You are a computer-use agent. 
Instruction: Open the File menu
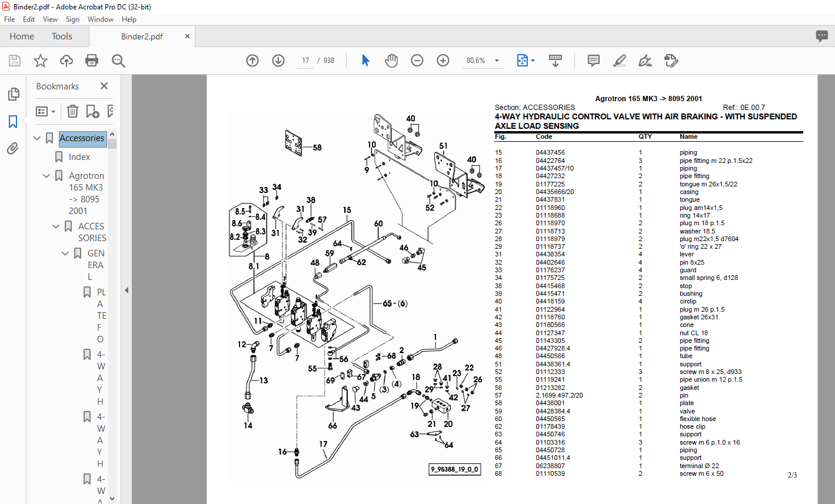click(x=9, y=19)
